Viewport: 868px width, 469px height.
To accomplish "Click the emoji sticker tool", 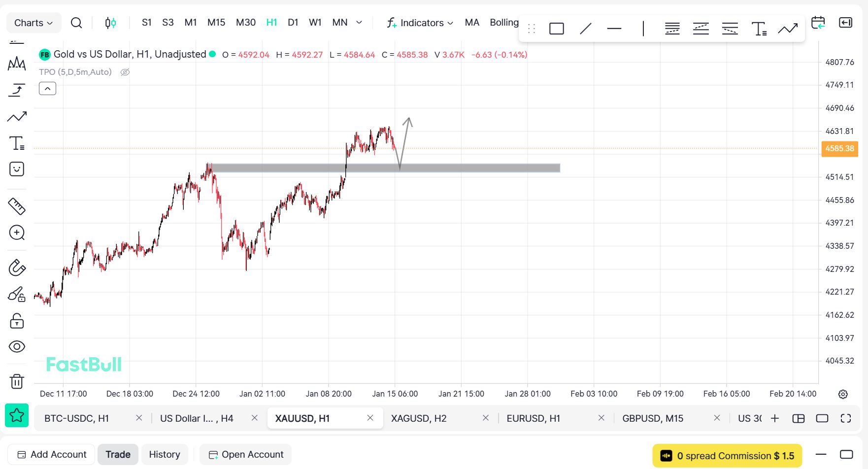I will 17,169.
